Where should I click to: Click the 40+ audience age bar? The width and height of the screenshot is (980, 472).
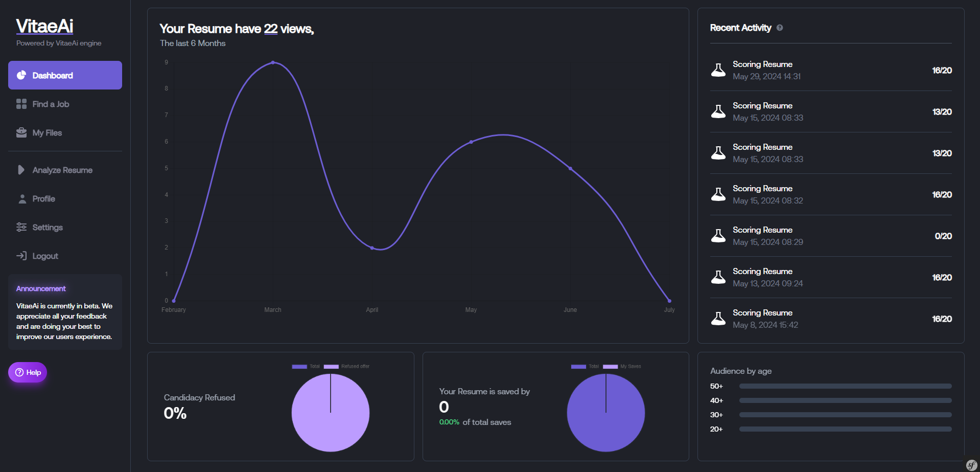click(x=845, y=400)
